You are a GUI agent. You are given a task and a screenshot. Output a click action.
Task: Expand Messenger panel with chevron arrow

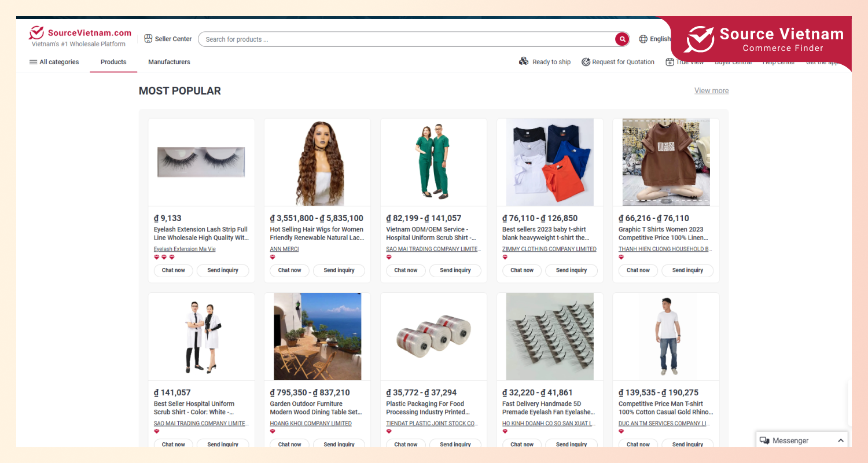click(x=840, y=440)
